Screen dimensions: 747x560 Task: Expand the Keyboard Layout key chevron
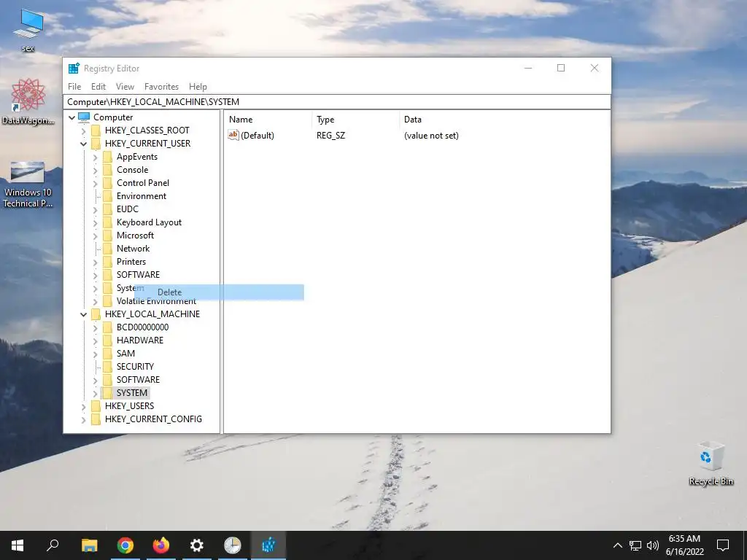(x=96, y=222)
